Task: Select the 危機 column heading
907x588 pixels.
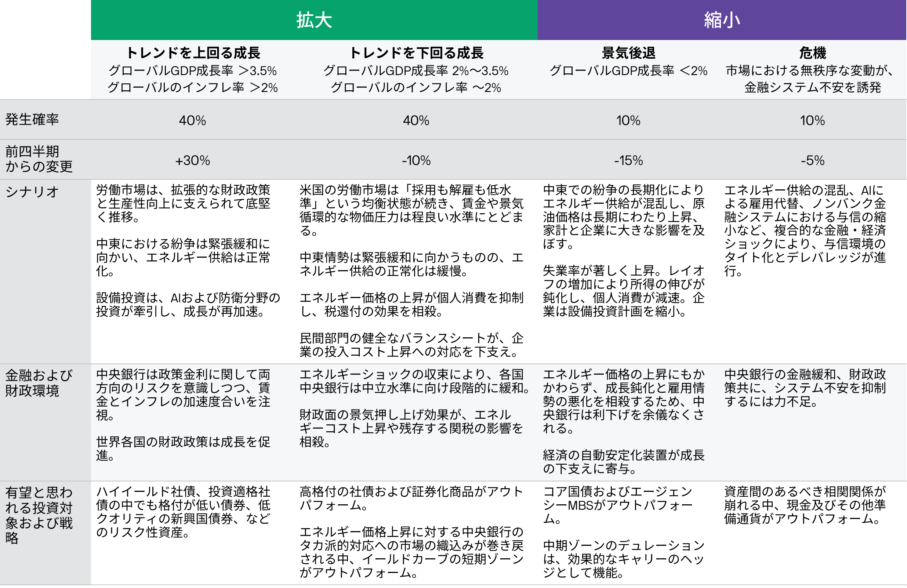Action: click(x=813, y=52)
